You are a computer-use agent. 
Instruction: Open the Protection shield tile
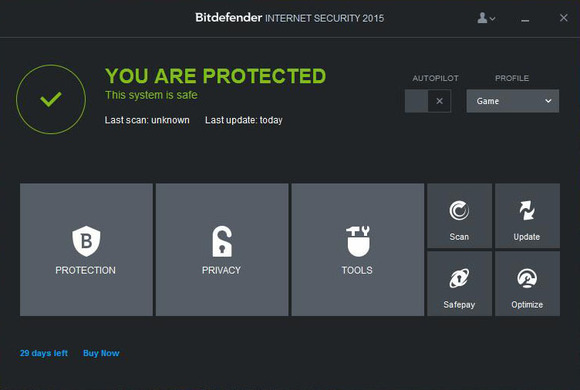(x=86, y=250)
